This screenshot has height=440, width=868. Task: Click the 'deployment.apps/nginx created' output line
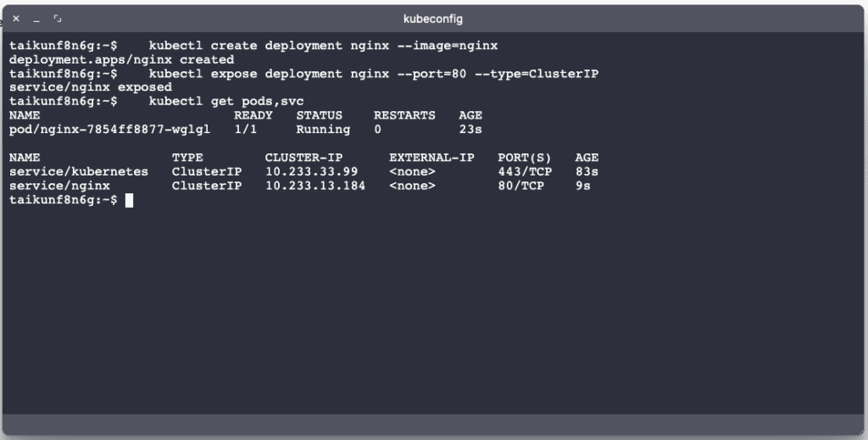pyautogui.click(x=121, y=59)
